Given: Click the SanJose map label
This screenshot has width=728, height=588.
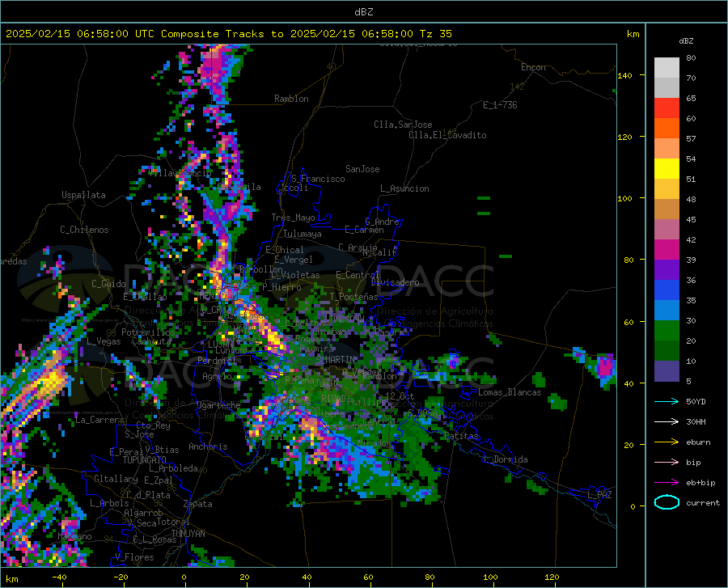Looking at the screenshot, I should (362, 169).
